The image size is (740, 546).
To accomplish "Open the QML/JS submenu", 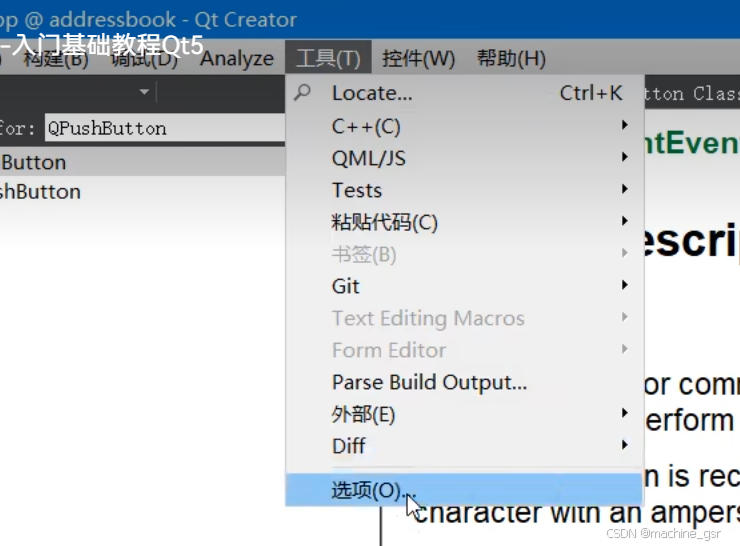I will [465, 158].
